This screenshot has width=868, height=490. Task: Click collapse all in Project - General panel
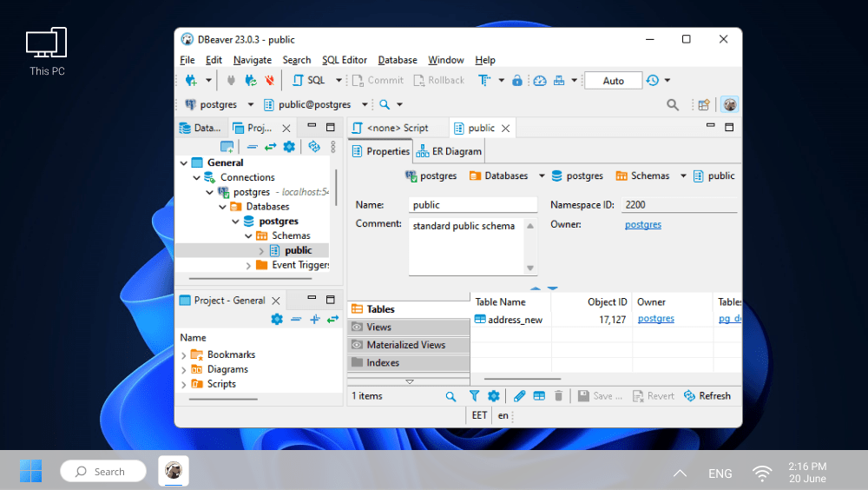click(x=296, y=319)
